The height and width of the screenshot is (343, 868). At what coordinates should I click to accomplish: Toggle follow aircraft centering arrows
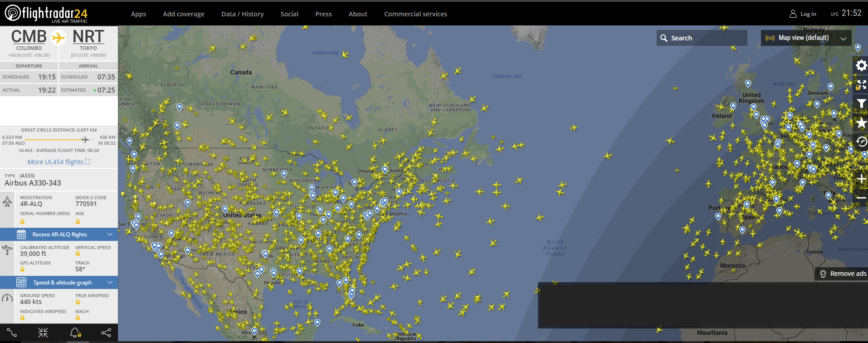tap(43, 333)
